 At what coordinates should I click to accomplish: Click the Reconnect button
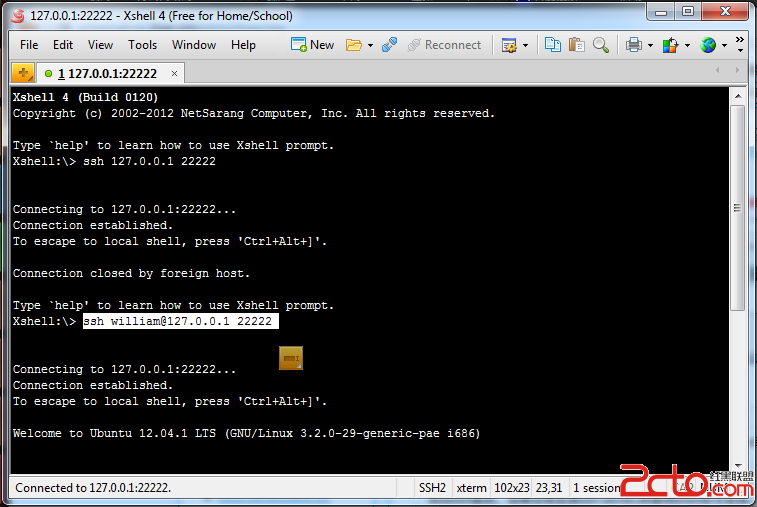click(x=444, y=45)
